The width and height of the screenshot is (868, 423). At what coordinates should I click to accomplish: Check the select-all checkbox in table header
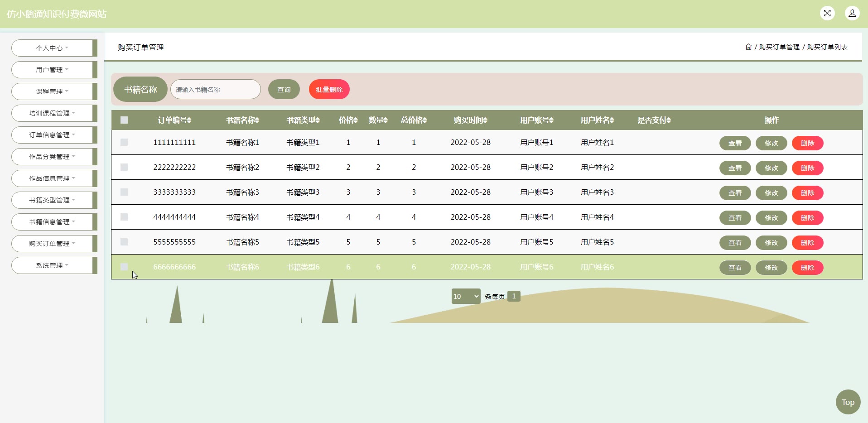[124, 120]
